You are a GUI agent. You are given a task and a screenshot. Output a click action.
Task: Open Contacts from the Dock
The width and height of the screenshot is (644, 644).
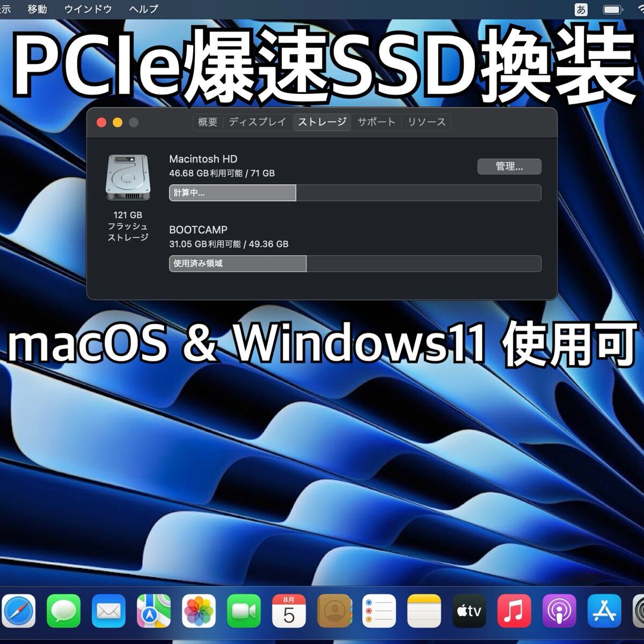click(334, 611)
